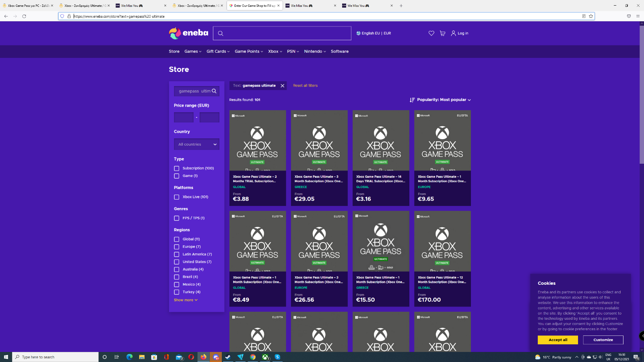Click the main header search field
Image resolution: width=644 pixels, height=362 pixels.
pyautogui.click(x=282, y=33)
